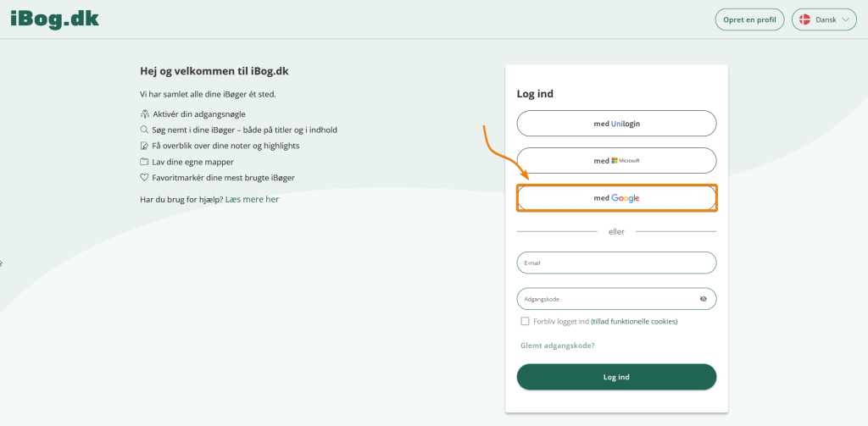868x426 pixels.
Task: Click the heart icon beside Favoritmarkér
Action: 144,178
